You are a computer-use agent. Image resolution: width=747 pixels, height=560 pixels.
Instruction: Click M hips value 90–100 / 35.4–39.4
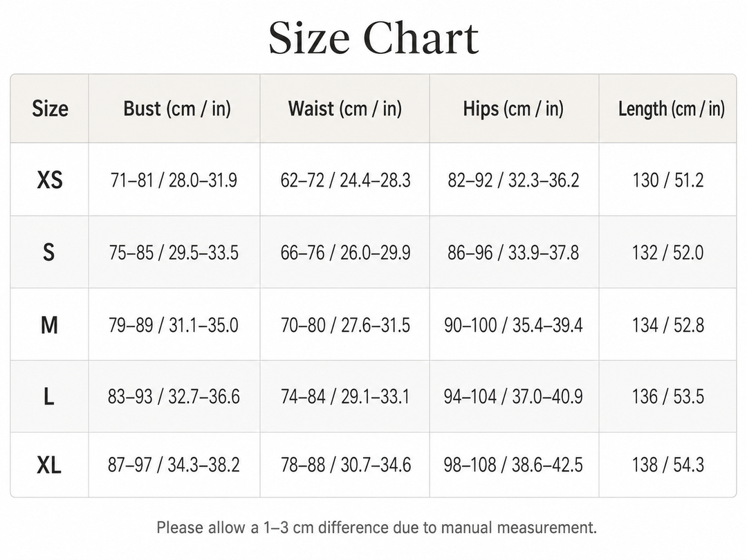(x=513, y=325)
